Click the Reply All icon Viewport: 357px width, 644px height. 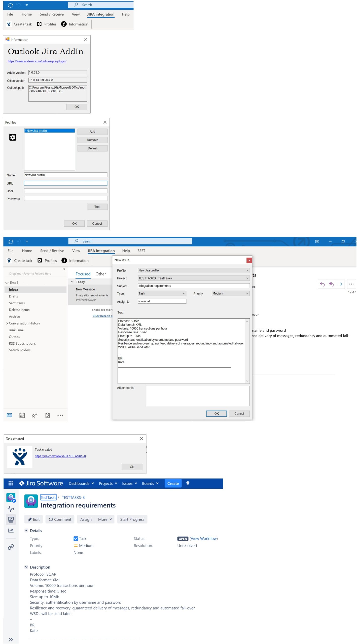coord(331,284)
